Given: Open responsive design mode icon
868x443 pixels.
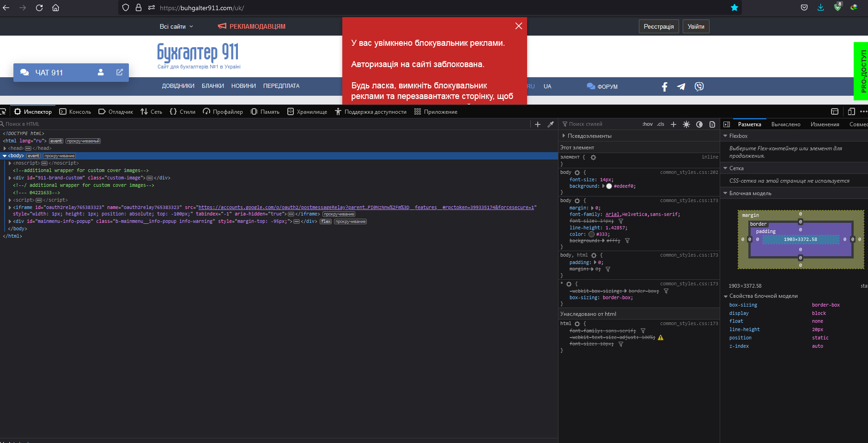Looking at the screenshot, I should point(851,111).
